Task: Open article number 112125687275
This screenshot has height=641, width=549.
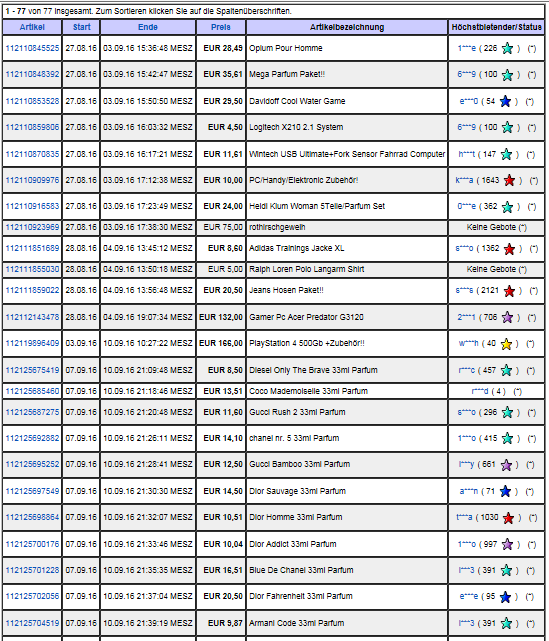Action: [32, 412]
